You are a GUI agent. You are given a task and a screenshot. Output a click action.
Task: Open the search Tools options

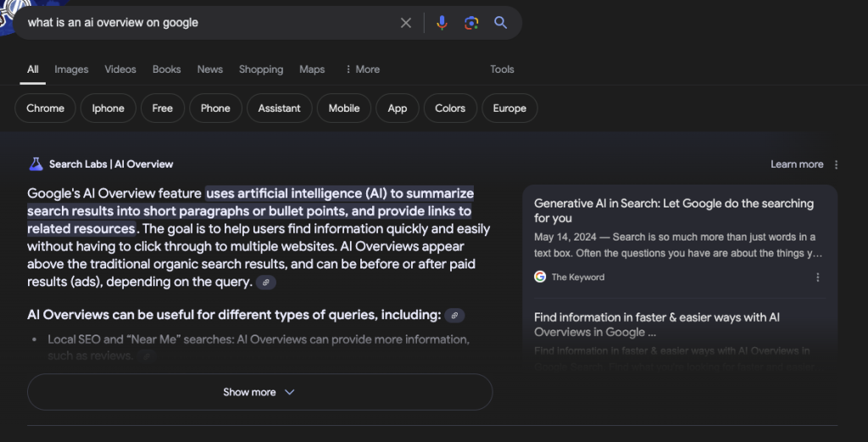502,69
